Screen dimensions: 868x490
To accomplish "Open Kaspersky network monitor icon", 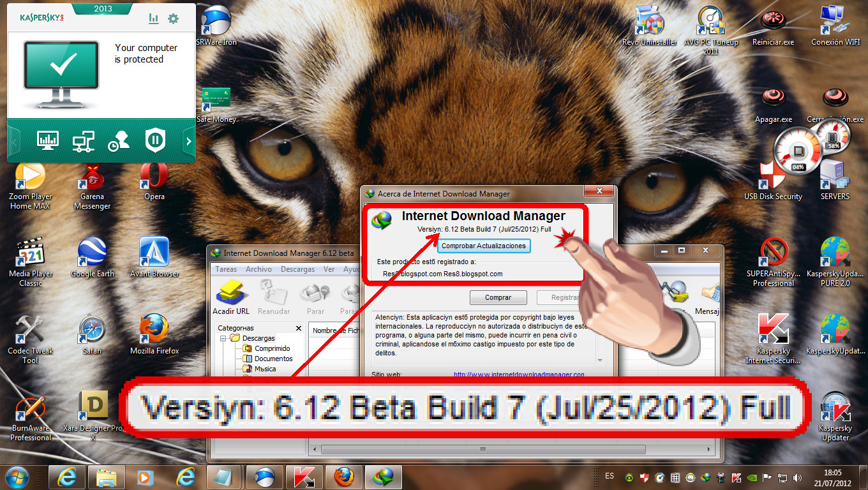I will (84, 140).
